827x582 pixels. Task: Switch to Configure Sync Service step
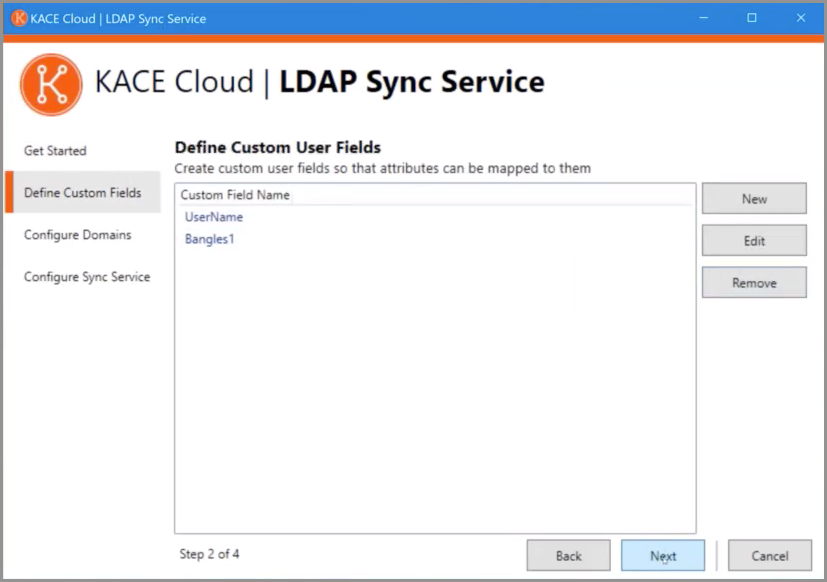[x=86, y=277]
